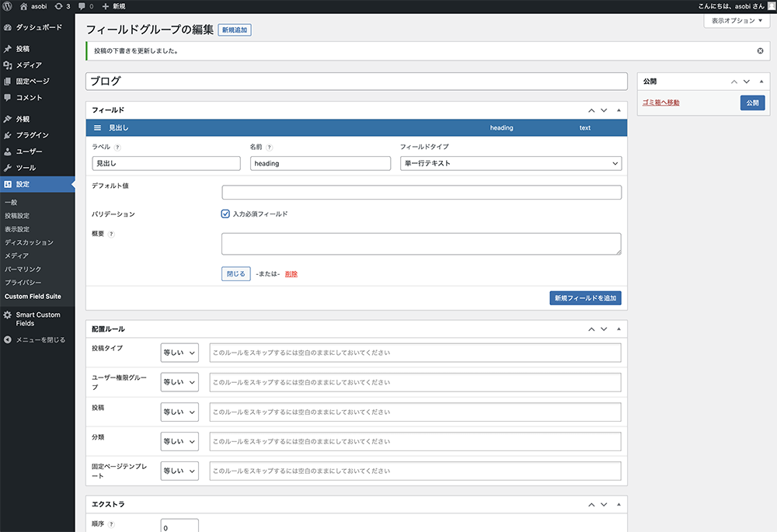Click drag handle icon on 見出し field row
Viewport: 777px width, 532px height.
point(98,127)
